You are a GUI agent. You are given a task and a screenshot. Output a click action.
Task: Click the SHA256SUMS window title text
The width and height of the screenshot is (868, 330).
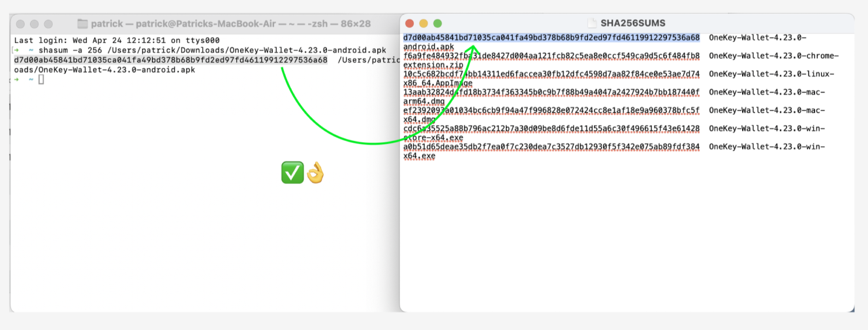point(632,23)
